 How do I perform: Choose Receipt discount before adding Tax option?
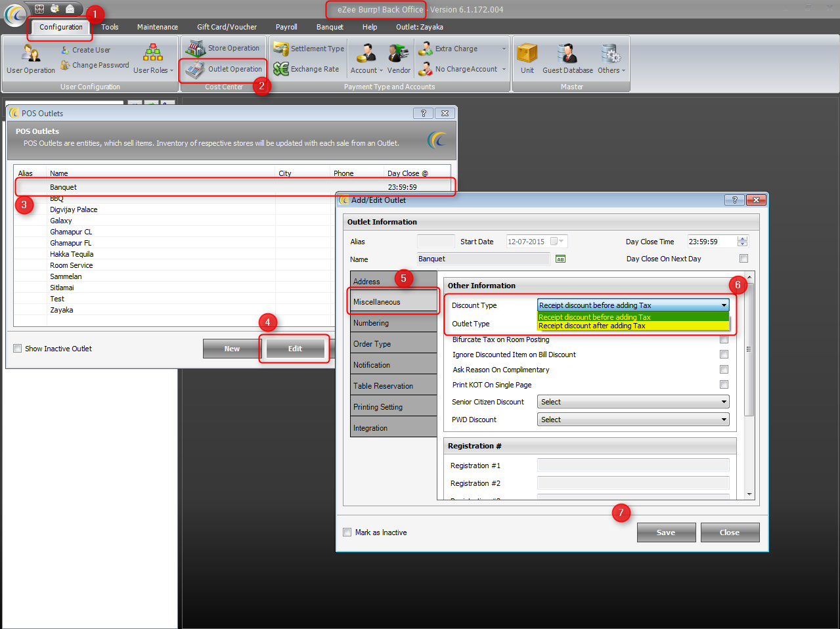pos(633,317)
